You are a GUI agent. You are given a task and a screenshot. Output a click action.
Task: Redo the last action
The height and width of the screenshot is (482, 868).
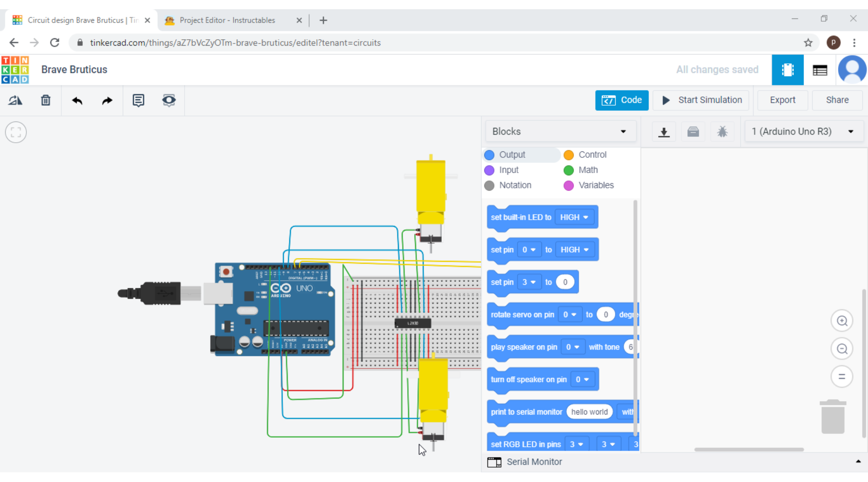107,100
